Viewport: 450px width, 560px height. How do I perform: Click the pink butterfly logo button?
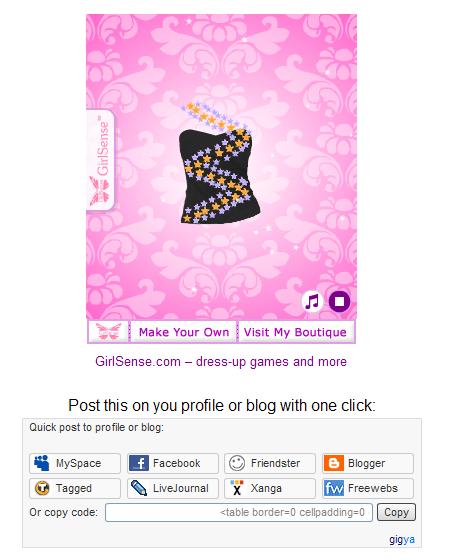pyautogui.click(x=108, y=332)
